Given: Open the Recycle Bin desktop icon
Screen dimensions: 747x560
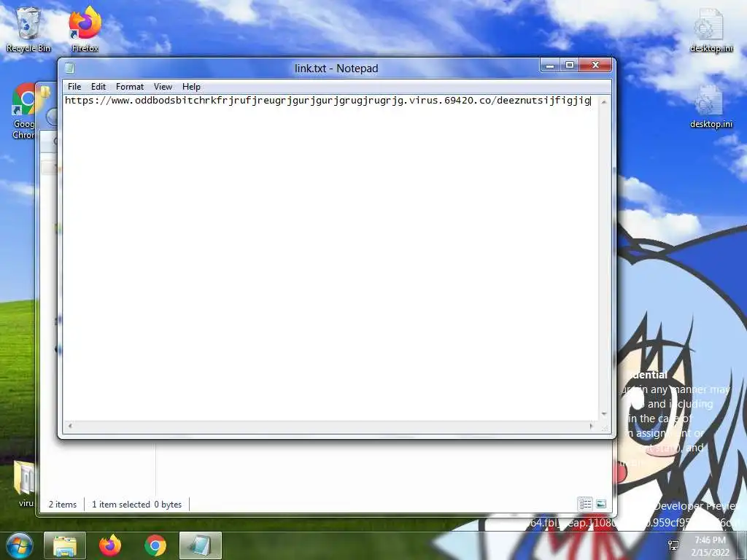Looking at the screenshot, I should (28, 29).
